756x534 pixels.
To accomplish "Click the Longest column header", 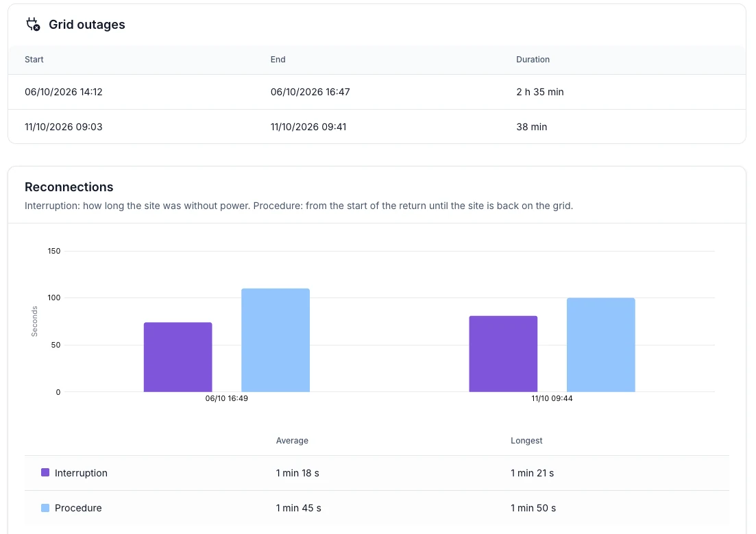I will 526,440.
